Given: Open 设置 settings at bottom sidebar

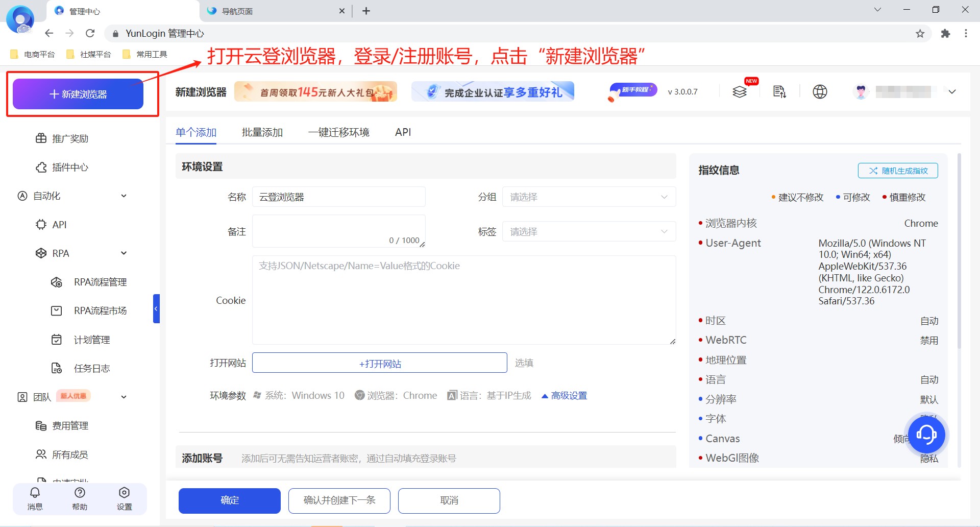Looking at the screenshot, I should tap(124, 499).
